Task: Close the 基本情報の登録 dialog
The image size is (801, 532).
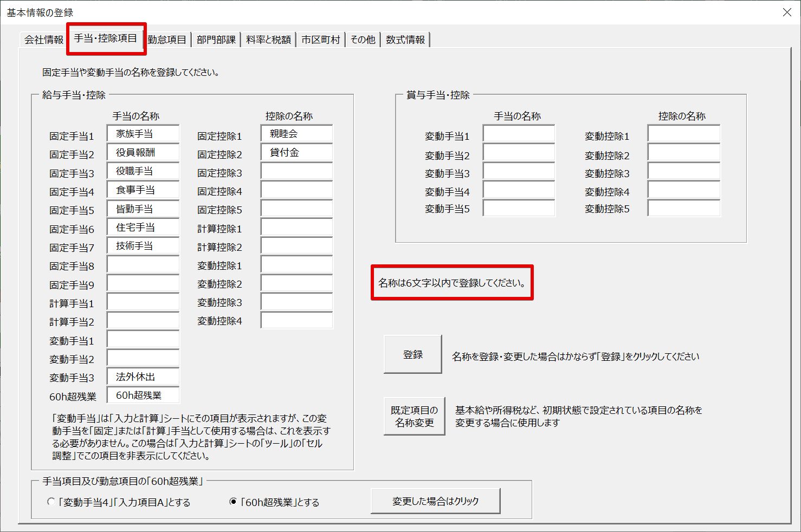Action: [x=787, y=12]
